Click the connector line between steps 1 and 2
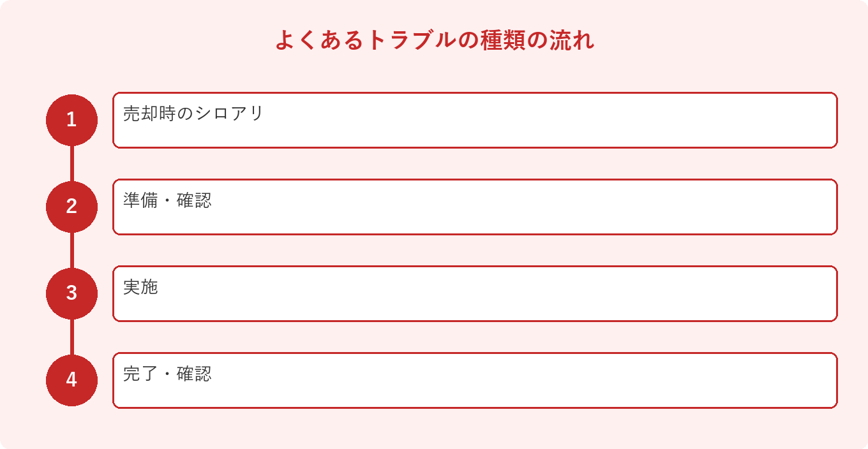Screen dimensions: 868x449 pyautogui.click(x=71, y=163)
